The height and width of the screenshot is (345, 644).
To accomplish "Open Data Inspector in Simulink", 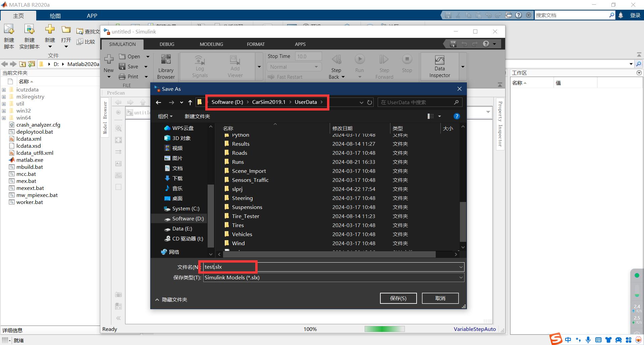I will pos(440,67).
